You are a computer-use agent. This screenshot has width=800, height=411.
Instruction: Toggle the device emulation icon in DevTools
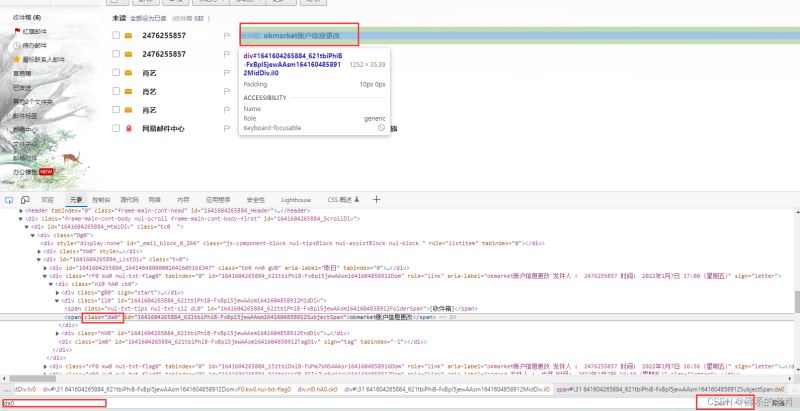coord(25,200)
